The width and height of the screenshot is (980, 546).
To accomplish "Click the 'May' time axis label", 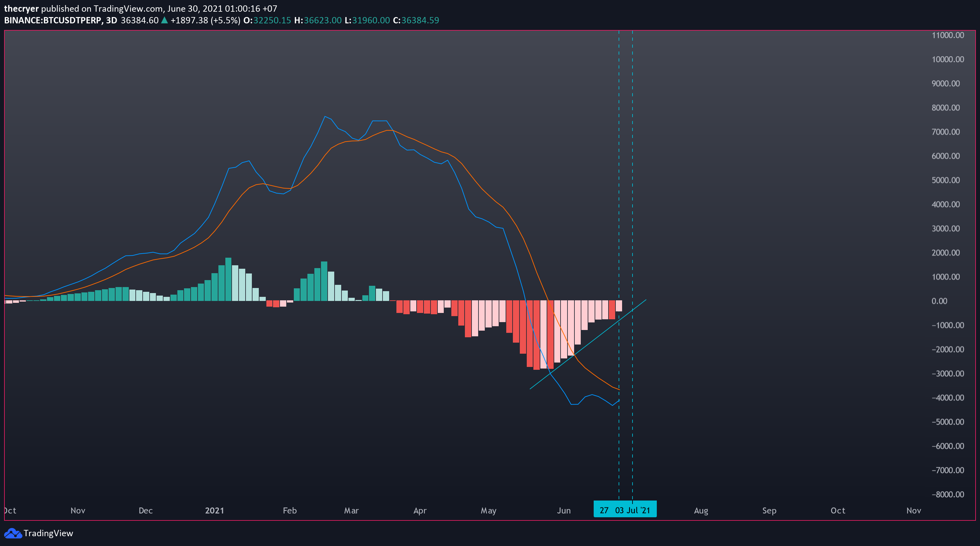I will [x=489, y=511].
